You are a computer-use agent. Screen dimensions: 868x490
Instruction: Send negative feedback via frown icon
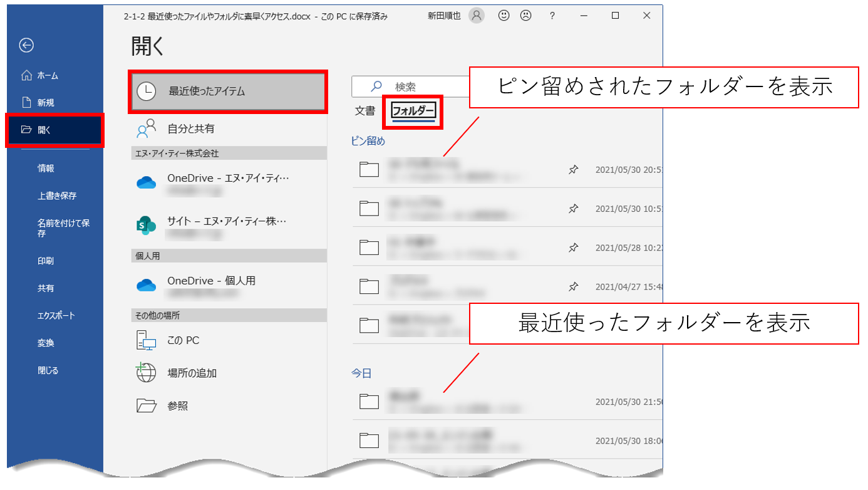pyautogui.click(x=526, y=16)
